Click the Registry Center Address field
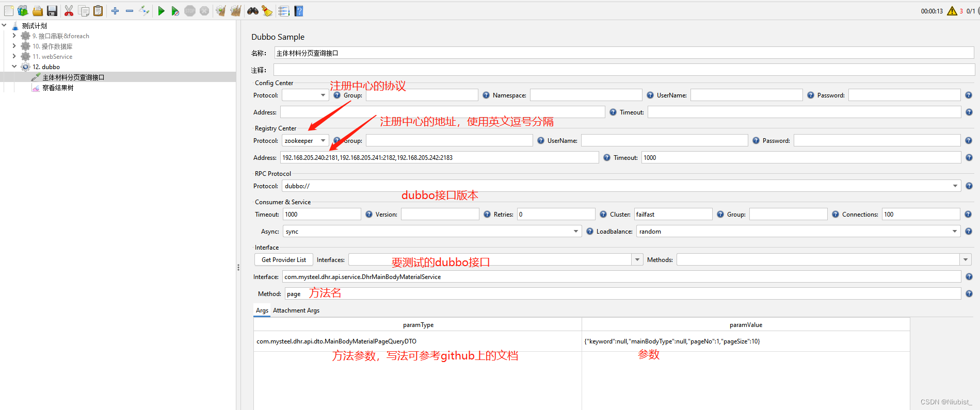 click(x=440, y=158)
